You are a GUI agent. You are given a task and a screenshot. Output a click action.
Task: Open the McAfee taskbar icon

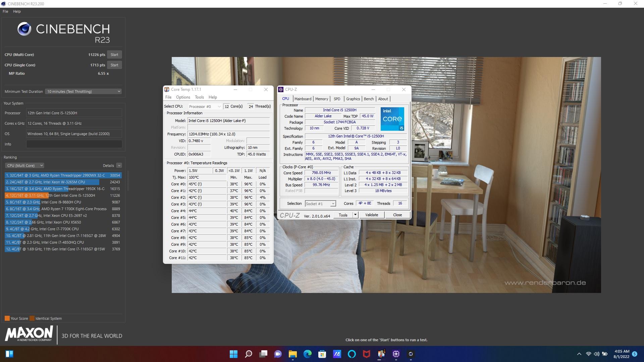pyautogui.click(x=367, y=354)
